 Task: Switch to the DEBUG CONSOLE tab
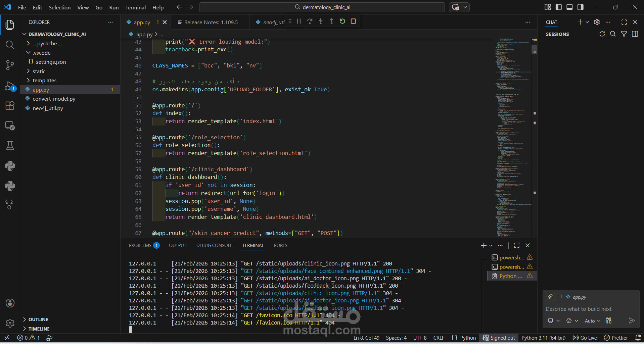point(214,245)
